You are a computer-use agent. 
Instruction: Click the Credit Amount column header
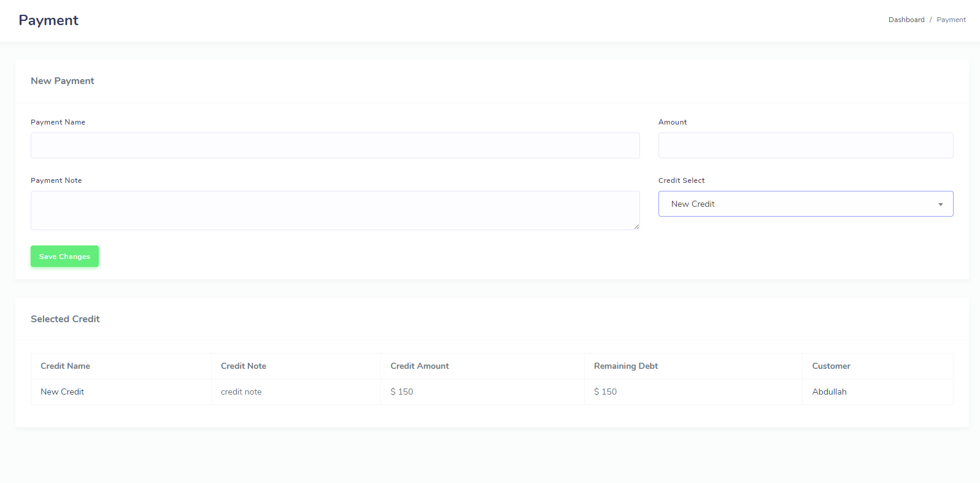pyautogui.click(x=420, y=366)
